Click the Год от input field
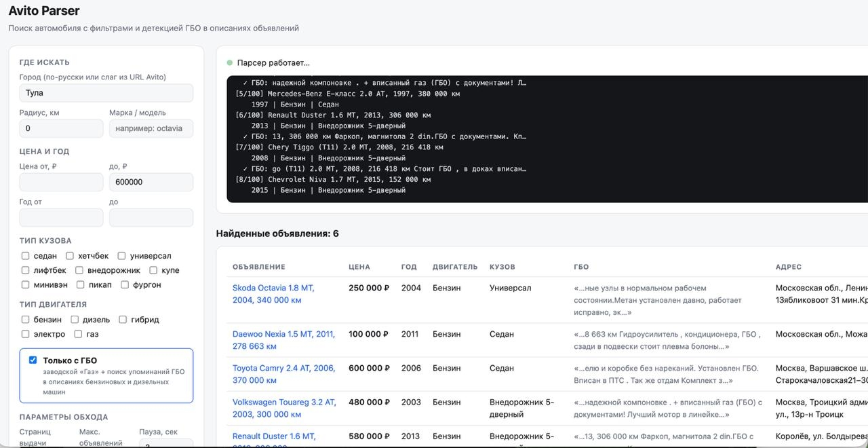 point(61,217)
